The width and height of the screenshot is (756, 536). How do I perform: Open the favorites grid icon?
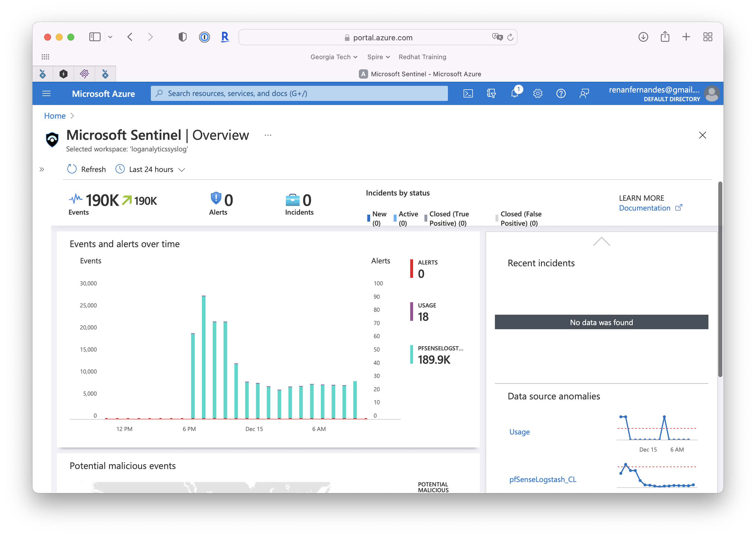coord(45,57)
